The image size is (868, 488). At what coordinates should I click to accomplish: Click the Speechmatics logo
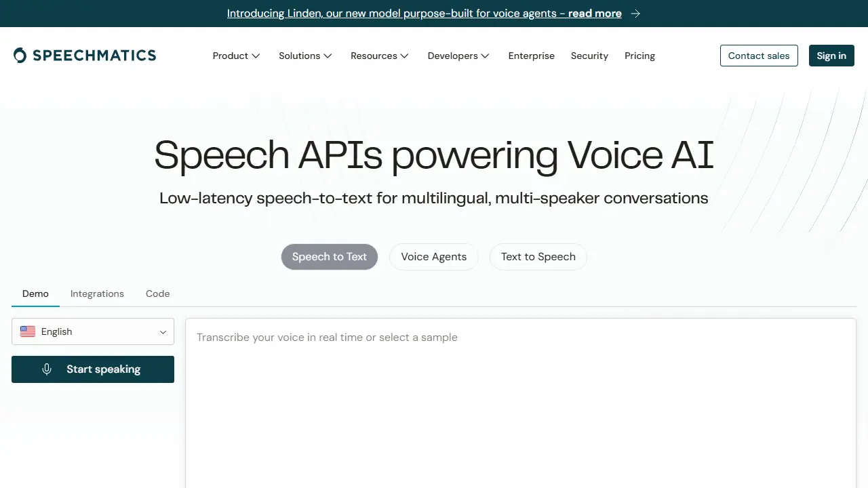85,56
